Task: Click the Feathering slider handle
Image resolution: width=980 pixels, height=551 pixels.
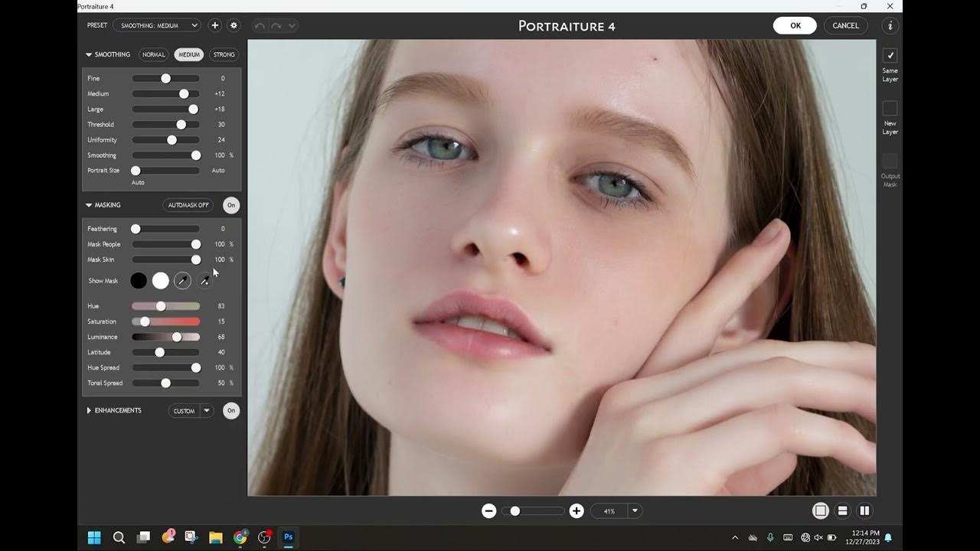Action: (136, 229)
